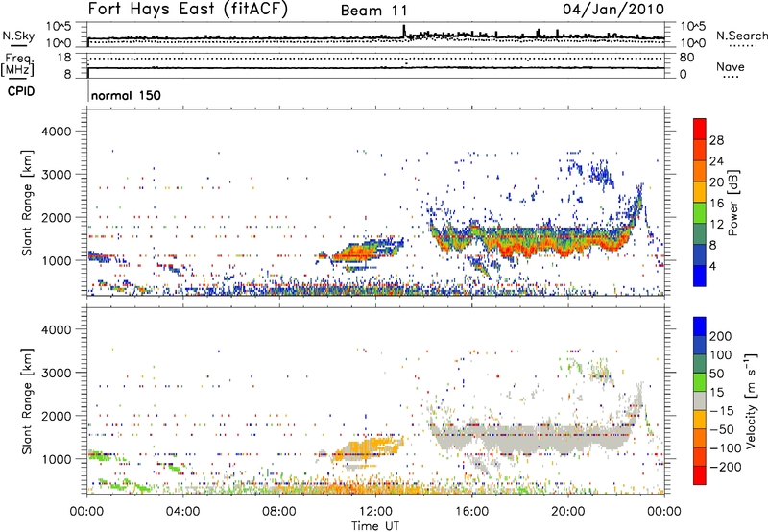
Task: Click the "−200" velocity colorbar value
Action: click(x=726, y=467)
